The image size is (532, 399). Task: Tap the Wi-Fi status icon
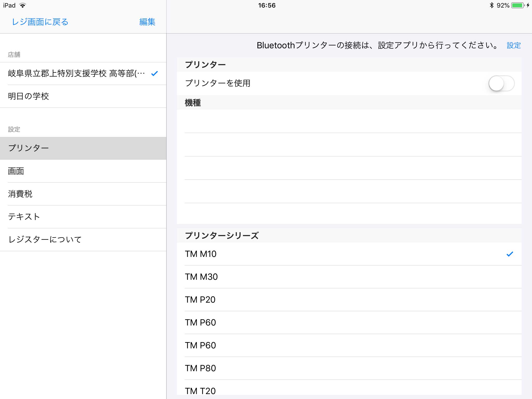click(x=23, y=5)
